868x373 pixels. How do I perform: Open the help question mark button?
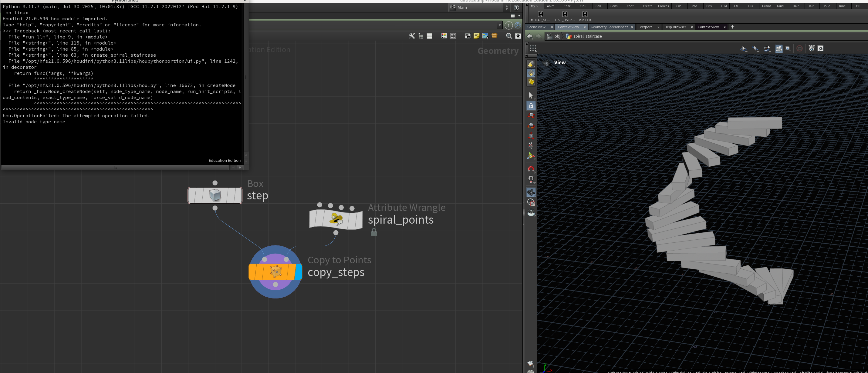(x=516, y=7)
